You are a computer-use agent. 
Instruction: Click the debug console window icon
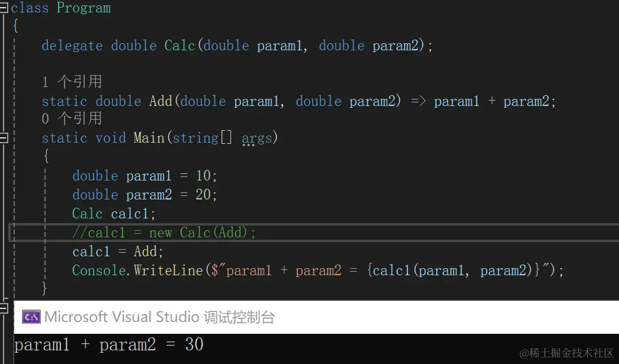click(31, 317)
